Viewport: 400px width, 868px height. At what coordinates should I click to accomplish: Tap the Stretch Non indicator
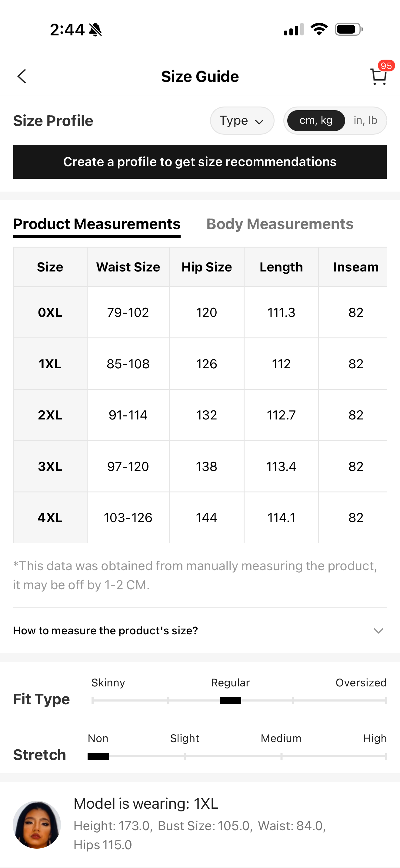98,756
